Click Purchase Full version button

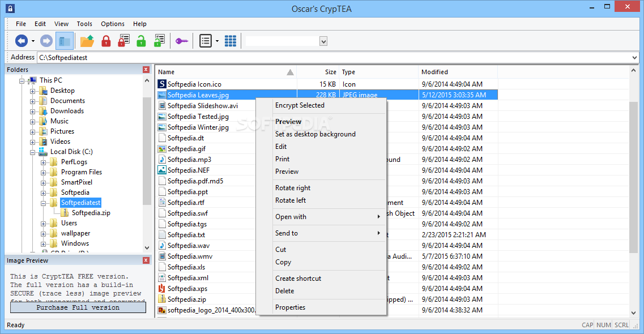tap(78, 307)
